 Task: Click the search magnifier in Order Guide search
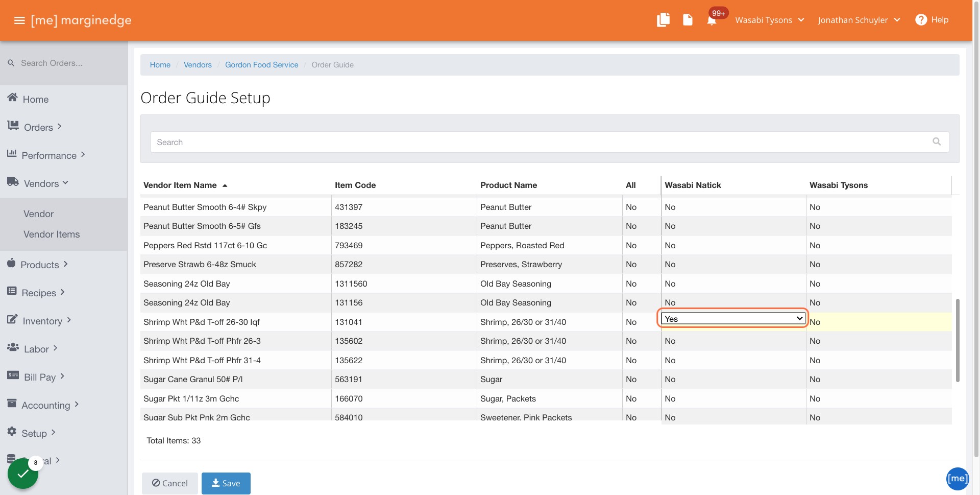coord(937,142)
